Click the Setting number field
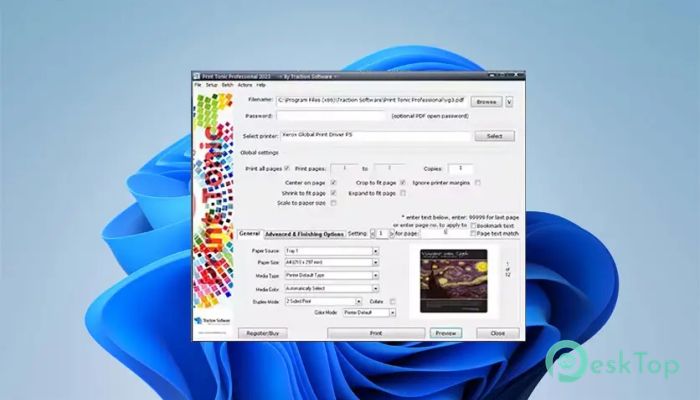700x400 pixels. pyautogui.click(x=382, y=233)
